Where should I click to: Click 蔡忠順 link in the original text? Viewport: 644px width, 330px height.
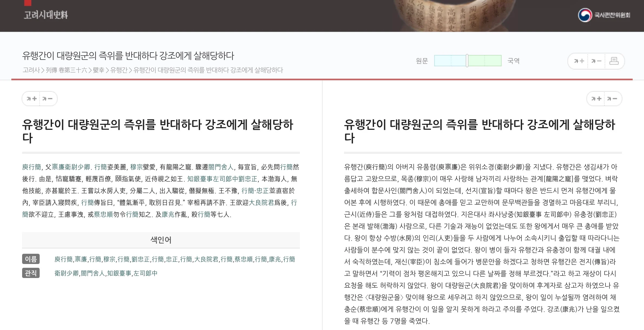pos(103,214)
